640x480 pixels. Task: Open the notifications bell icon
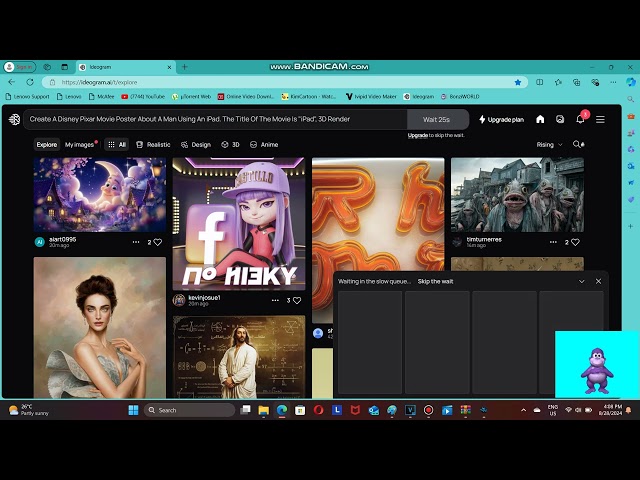(x=580, y=119)
